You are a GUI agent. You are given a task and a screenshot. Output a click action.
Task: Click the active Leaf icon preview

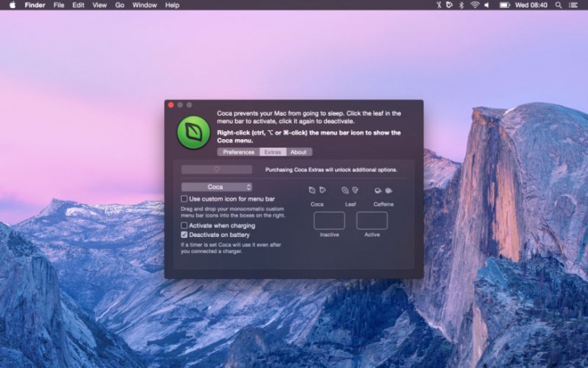coord(355,190)
